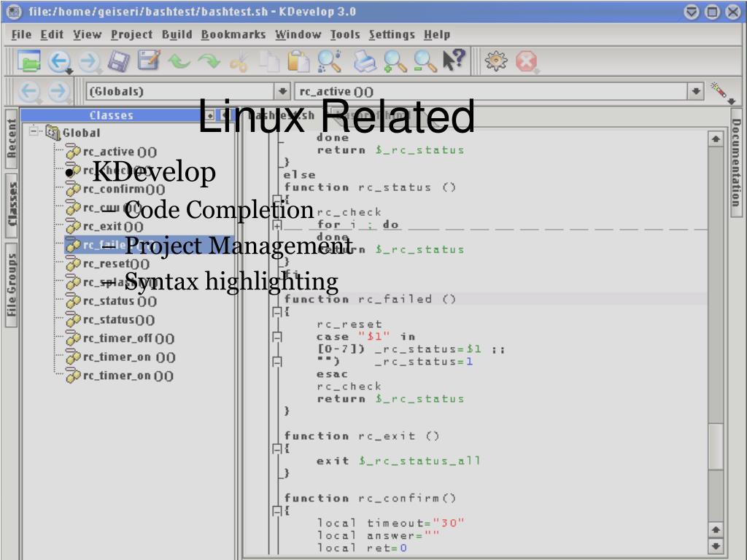Click the Classes panel header

(112, 115)
